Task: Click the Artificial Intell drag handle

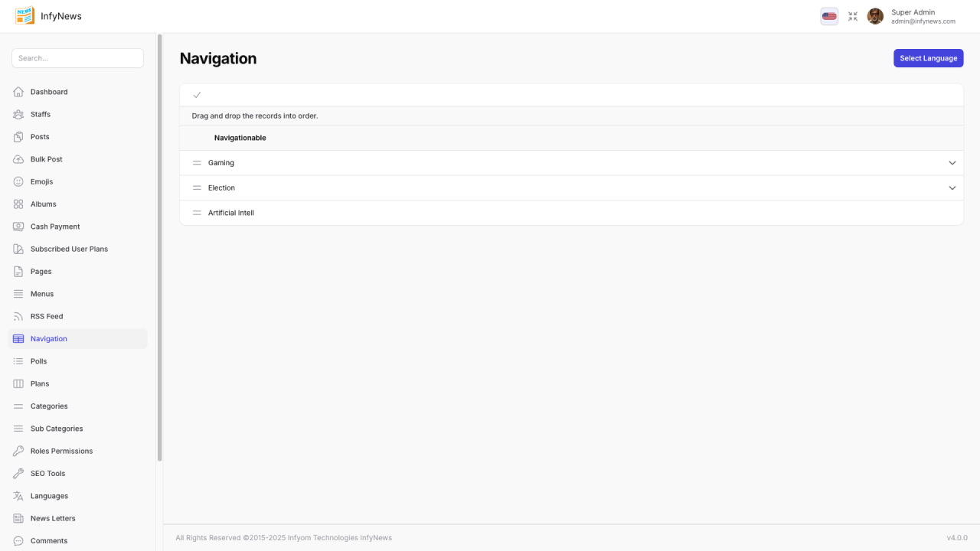Action: tap(197, 213)
